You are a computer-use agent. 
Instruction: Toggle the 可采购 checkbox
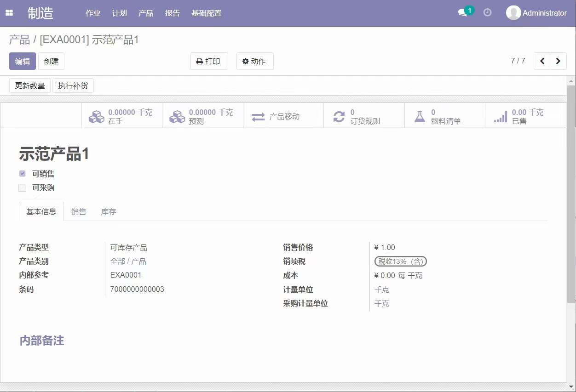coord(23,187)
